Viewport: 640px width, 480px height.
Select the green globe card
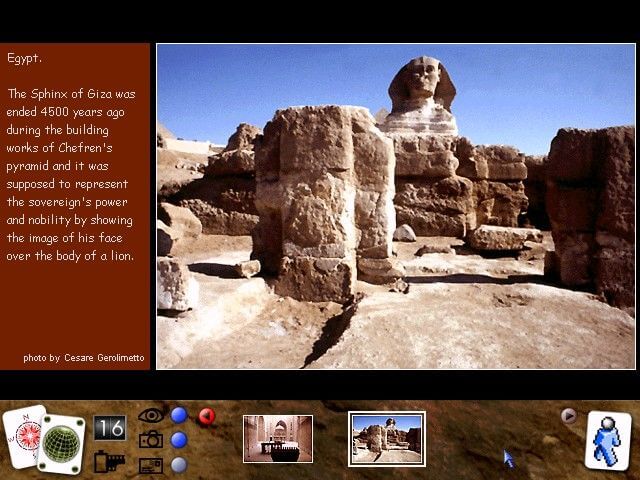[x=62, y=444]
